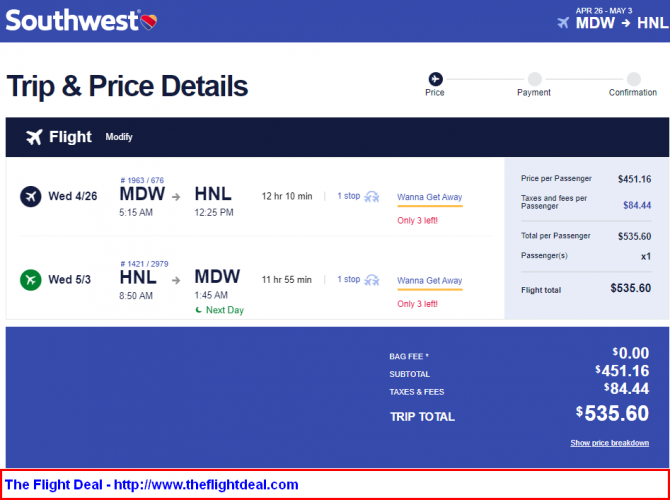This screenshot has height=500, width=670.
Task: Click the SUBTOTAL $451.16 amount
Action: click(x=622, y=371)
